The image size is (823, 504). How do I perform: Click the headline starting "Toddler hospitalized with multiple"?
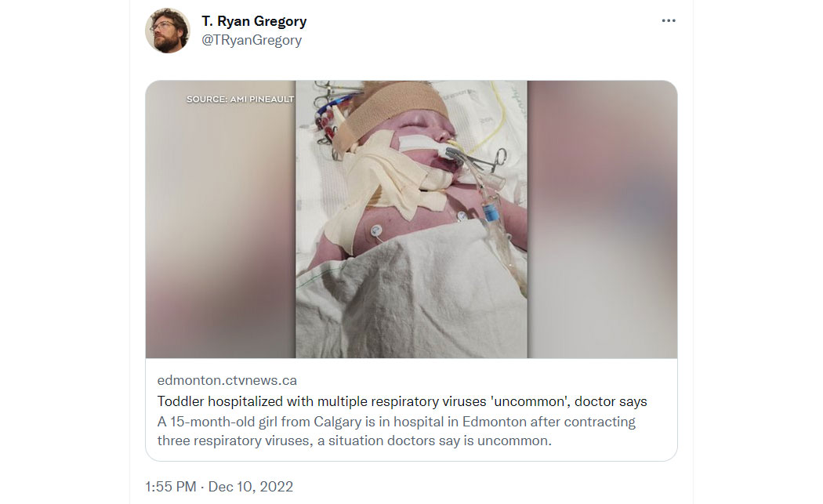click(x=402, y=401)
